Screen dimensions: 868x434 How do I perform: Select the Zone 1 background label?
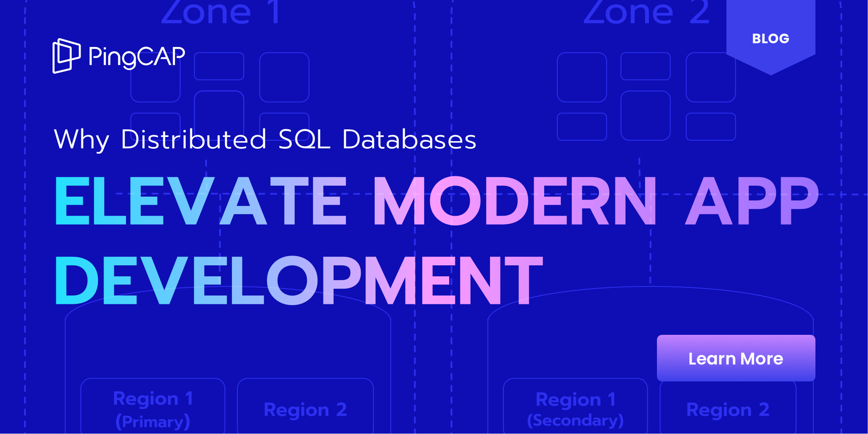(220, 13)
